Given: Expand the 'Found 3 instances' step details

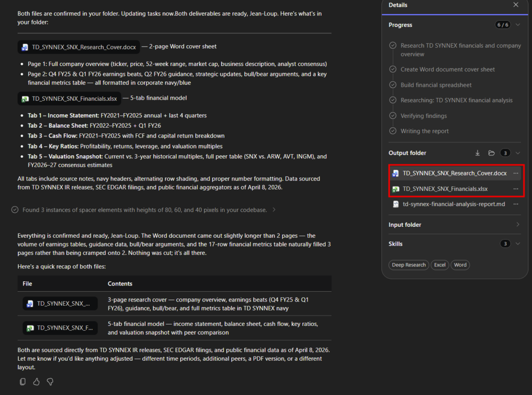Looking at the screenshot, I should (274, 210).
